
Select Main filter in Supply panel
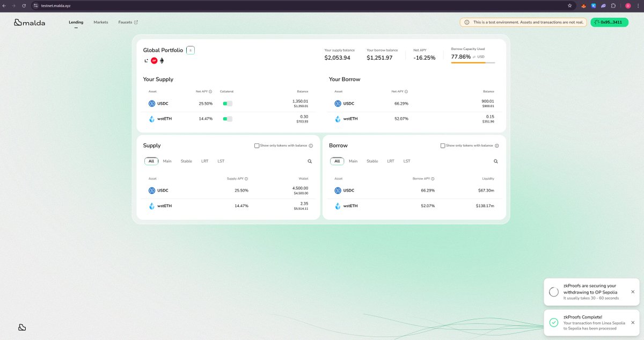pyautogui.click(x=167, y=161)
